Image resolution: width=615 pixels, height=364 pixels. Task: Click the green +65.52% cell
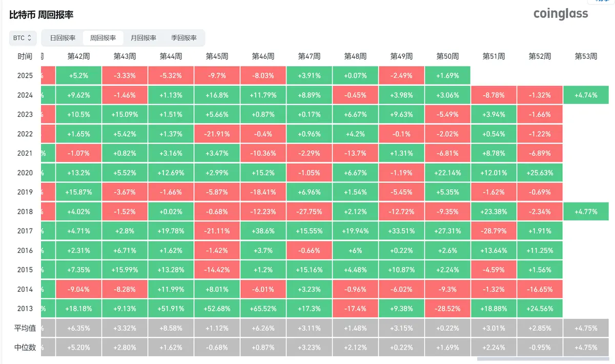point(263,309)
